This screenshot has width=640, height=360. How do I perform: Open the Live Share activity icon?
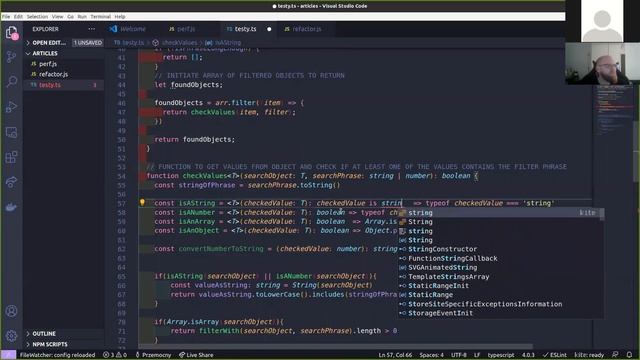[x=11, y=182]
